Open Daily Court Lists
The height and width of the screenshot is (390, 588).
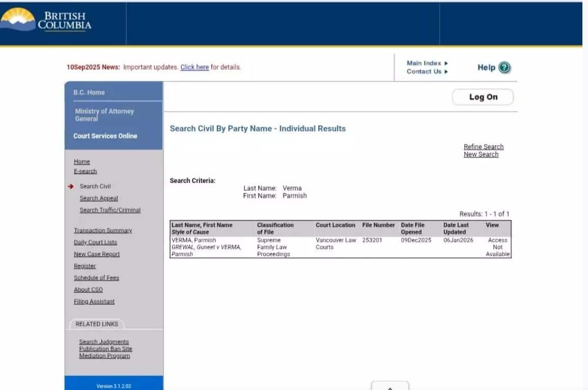(x=95, y=243)
